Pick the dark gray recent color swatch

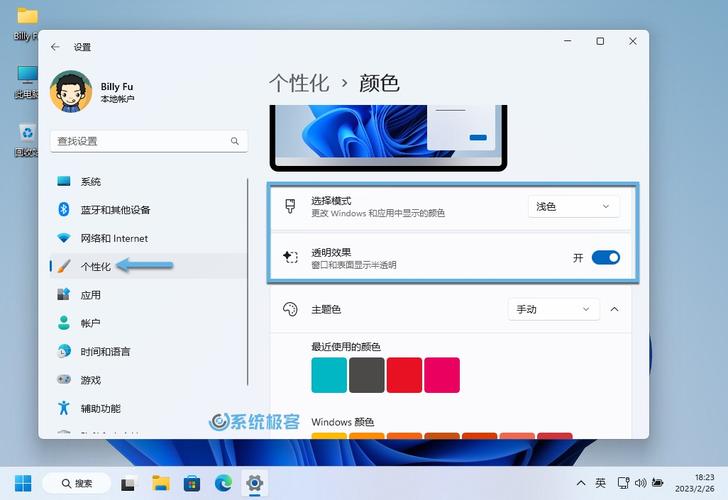coord(366,375)
